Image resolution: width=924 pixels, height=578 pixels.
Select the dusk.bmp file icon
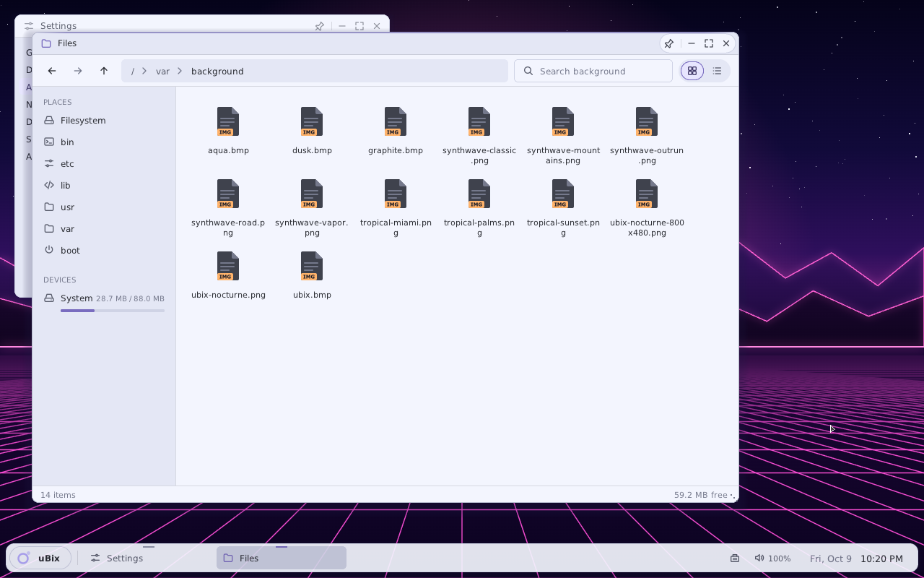pyautogui.click(x=312, y=121)
